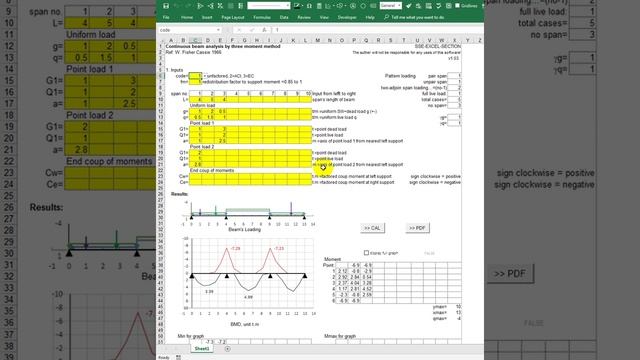
Task: Click the Point load 2 a= cell with 2.8
Action: click(x=196, y=164)
